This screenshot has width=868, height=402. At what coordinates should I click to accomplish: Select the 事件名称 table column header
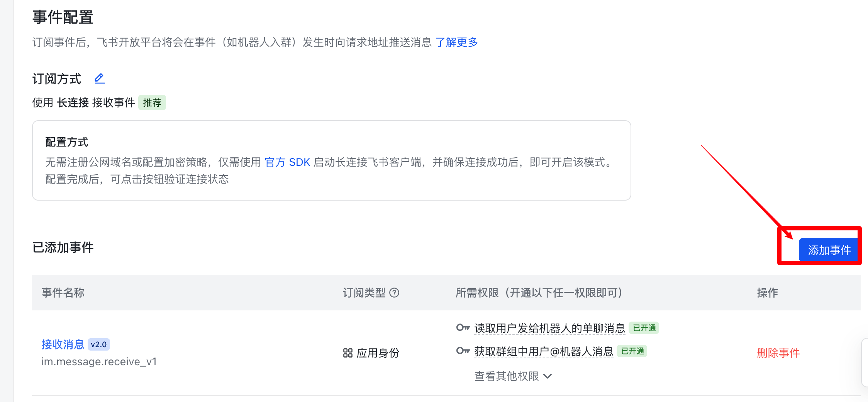[x=63, y=293]
